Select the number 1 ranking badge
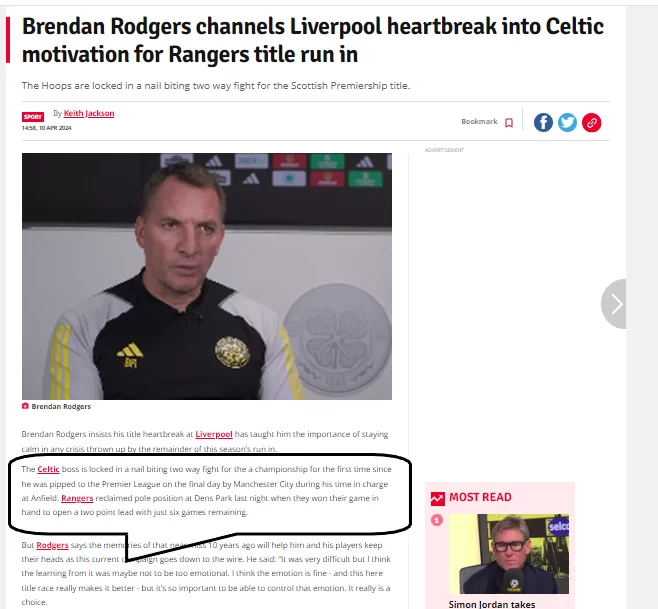This screenshot has height=609, width=658. click(x=437, y=520)
